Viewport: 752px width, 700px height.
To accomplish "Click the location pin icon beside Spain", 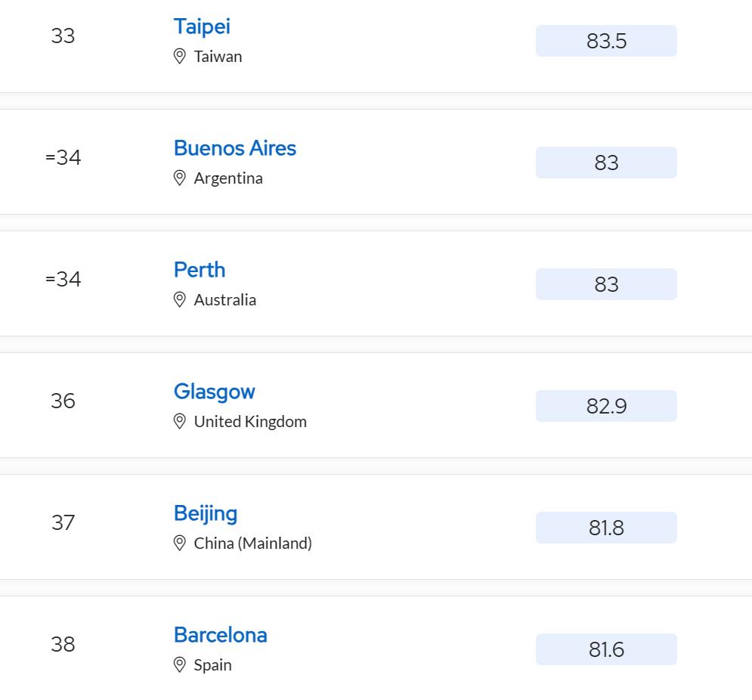I will pos(180,665).
